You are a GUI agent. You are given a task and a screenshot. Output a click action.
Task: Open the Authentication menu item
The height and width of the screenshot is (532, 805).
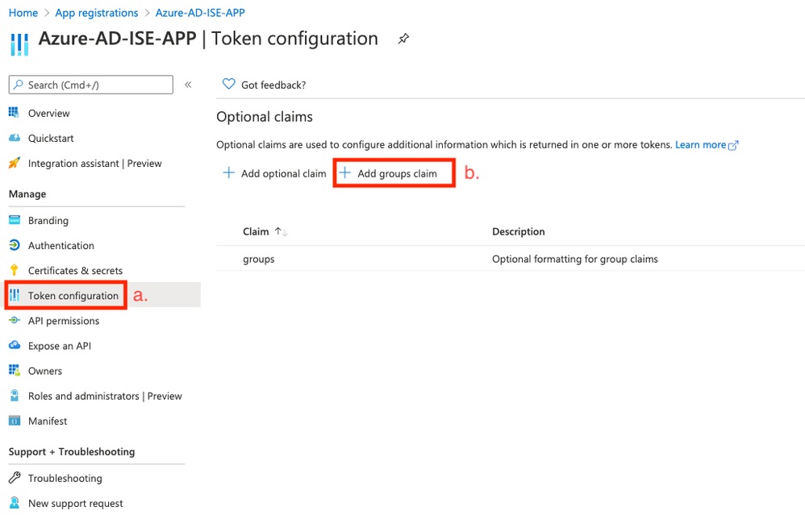(x=60, y=245)
